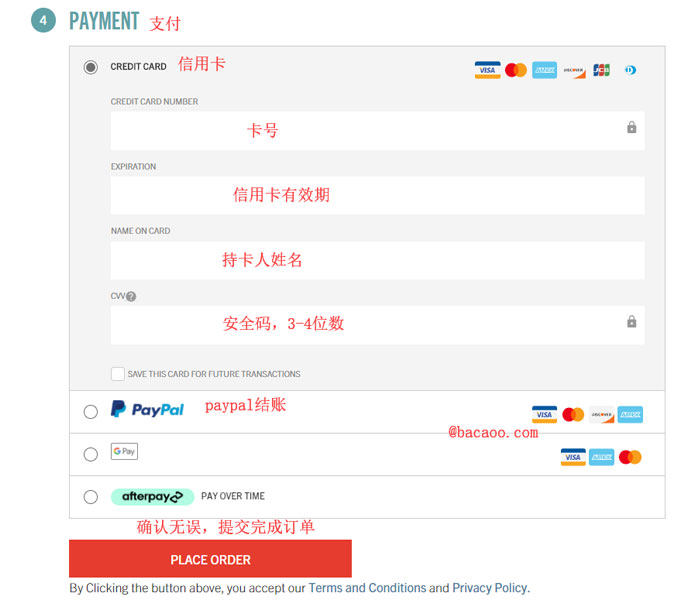This screenshot has width=700, height=600.
Task: Click the Visa icon in Credit Card row
Action: [x=487, y=70]
